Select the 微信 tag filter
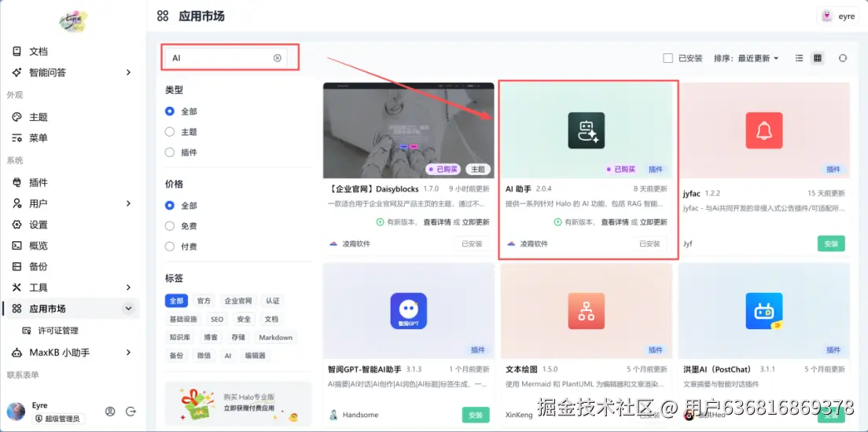This screenshot has height=432, width=868. (204, 356)
